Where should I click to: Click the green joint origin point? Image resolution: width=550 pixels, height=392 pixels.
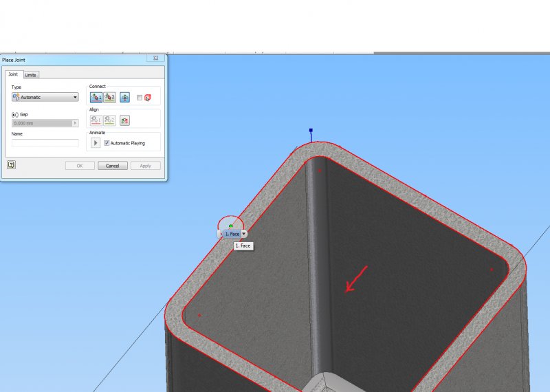click(231, 226)
